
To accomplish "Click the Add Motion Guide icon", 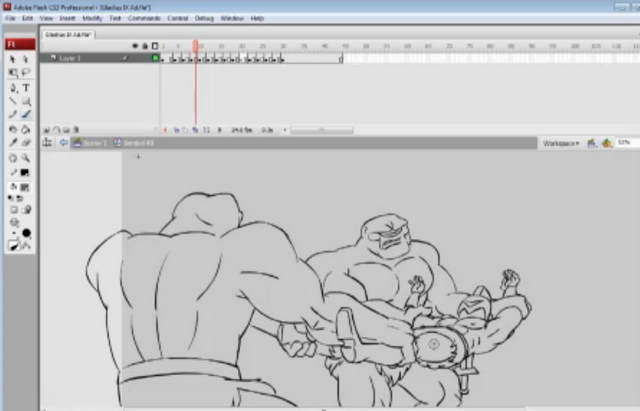I will click(56, 130).
